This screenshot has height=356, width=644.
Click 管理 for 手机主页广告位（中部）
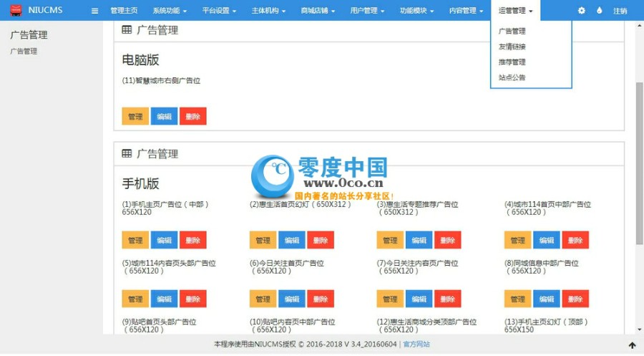(x=135, y=240)
